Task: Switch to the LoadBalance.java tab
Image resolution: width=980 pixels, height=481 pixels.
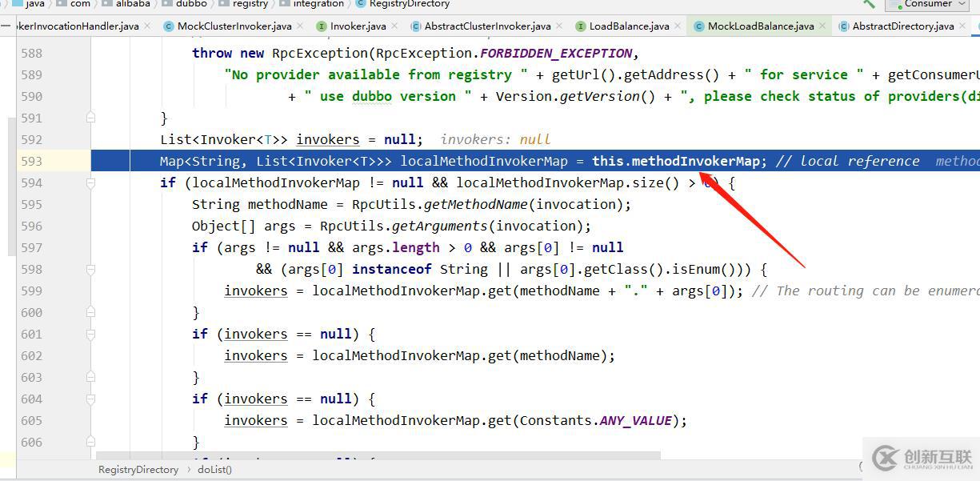Action: 629,26
